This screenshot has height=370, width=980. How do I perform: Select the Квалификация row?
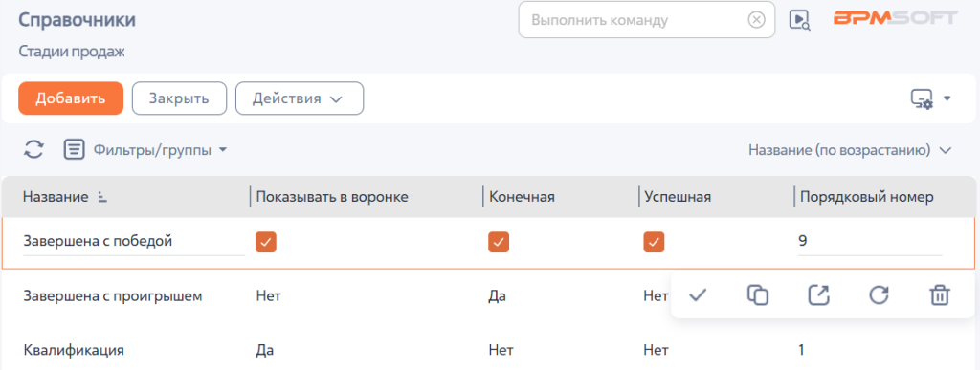pos(489,350)
